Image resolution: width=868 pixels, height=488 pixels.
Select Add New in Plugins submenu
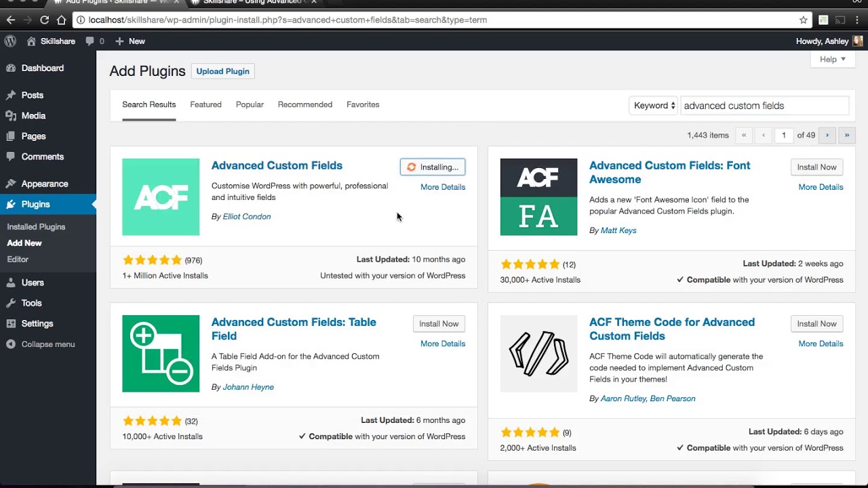pos(24,243)
